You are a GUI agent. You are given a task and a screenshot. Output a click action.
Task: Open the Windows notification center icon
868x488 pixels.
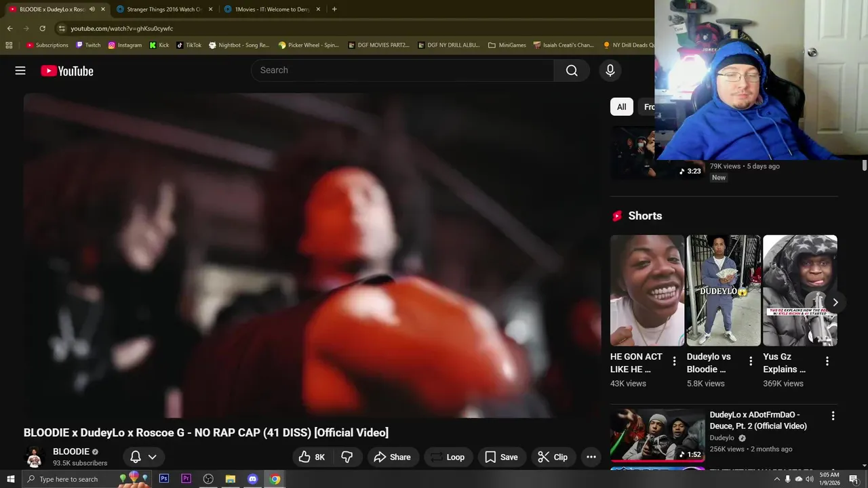pyautogui.click(x=854, y=479)
